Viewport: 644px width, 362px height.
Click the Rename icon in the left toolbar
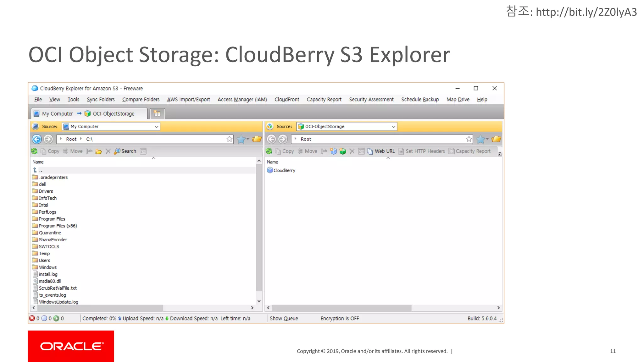click(90, 151)
